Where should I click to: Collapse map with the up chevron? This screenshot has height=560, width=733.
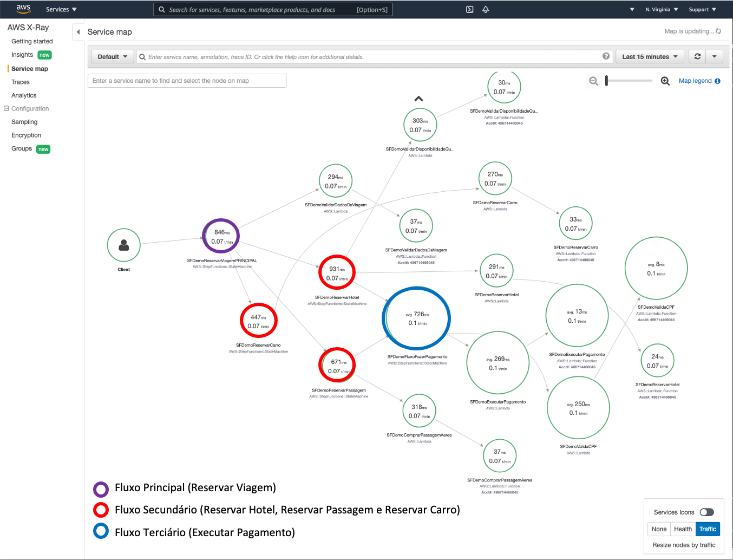click(418, 99)
